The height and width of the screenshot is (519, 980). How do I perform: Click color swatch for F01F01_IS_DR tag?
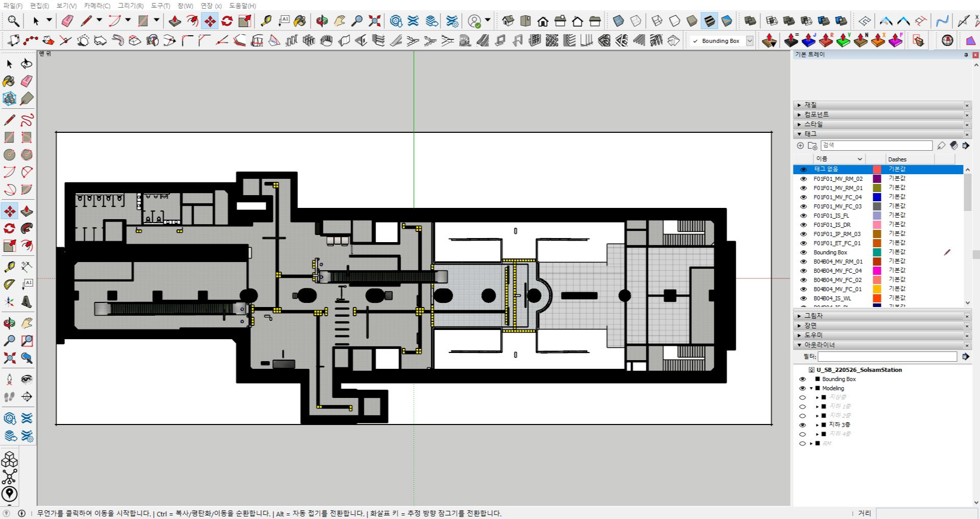click(x=877, y=225)
